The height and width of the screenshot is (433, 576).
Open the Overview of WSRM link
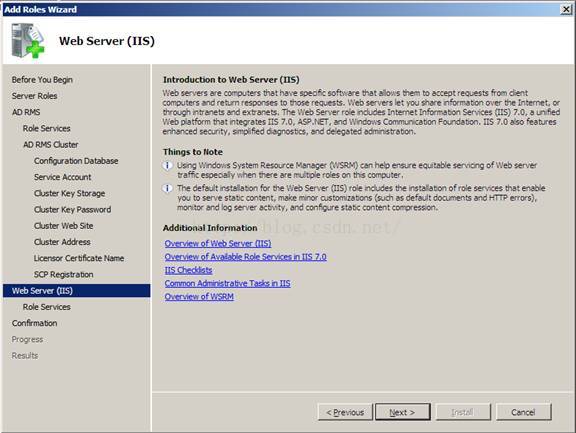(199, 296)
